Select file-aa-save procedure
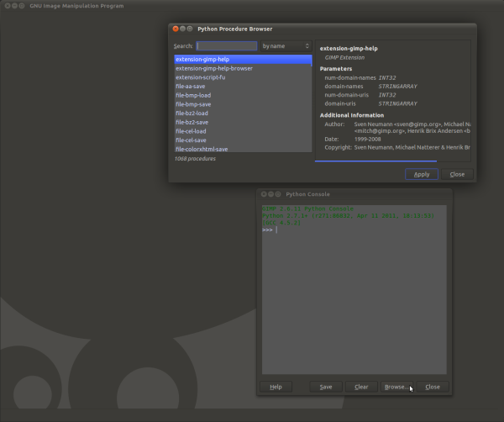The image size is (504, 422). coord(243,87)
